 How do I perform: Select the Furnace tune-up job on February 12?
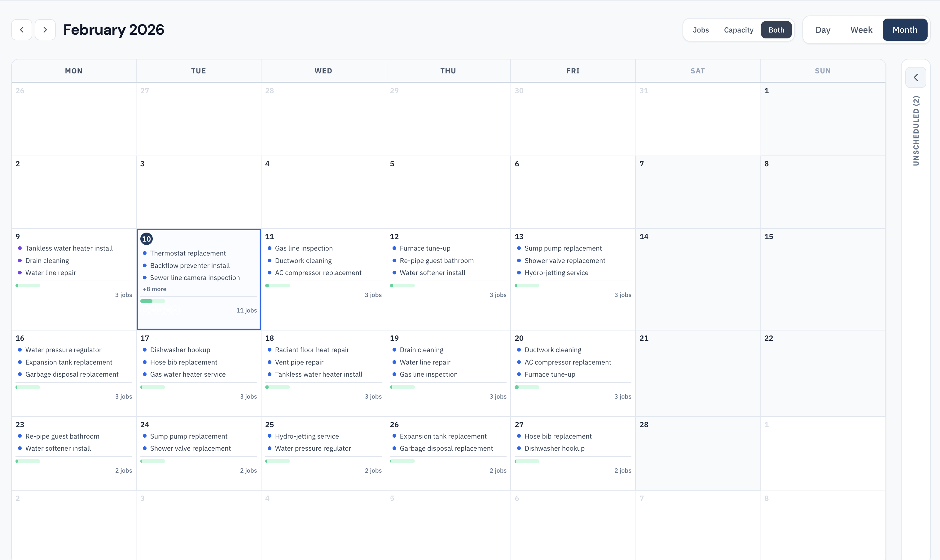point(425,248)
